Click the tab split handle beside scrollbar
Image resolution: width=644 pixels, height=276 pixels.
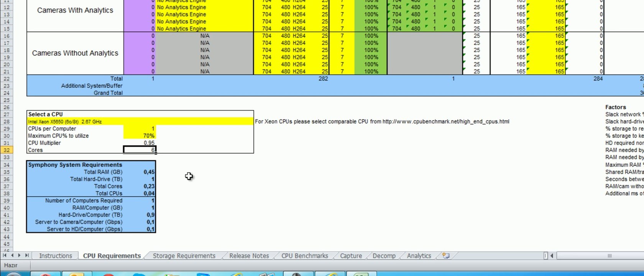click(x=545, y=256)
